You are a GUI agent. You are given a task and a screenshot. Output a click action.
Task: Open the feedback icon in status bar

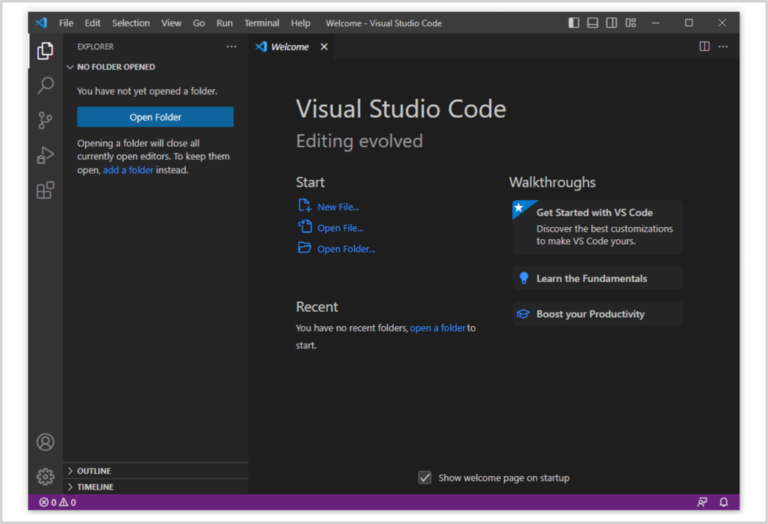pyautogui.click(x=702, y=502)
